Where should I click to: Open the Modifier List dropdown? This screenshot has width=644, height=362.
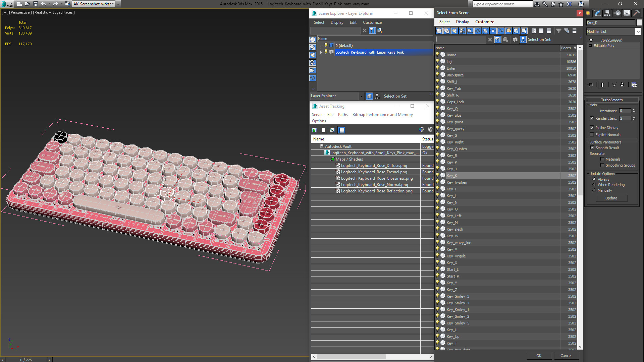point(638,32)
